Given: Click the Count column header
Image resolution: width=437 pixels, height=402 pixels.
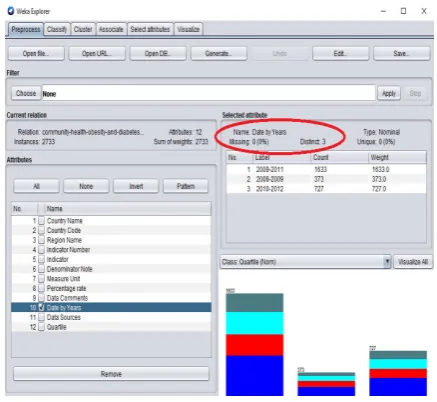Looking at the screenshot, I should pyautogui.click(x=339, y=157).
